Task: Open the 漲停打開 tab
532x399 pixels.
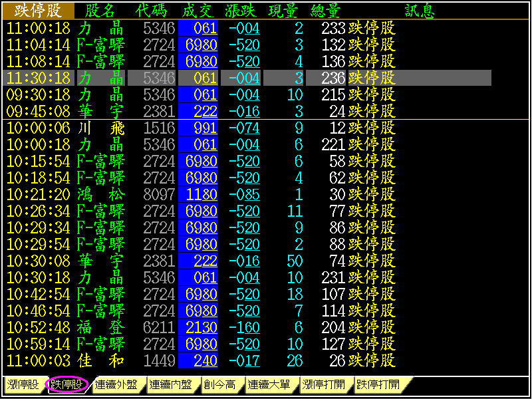Action: point(323,384)
